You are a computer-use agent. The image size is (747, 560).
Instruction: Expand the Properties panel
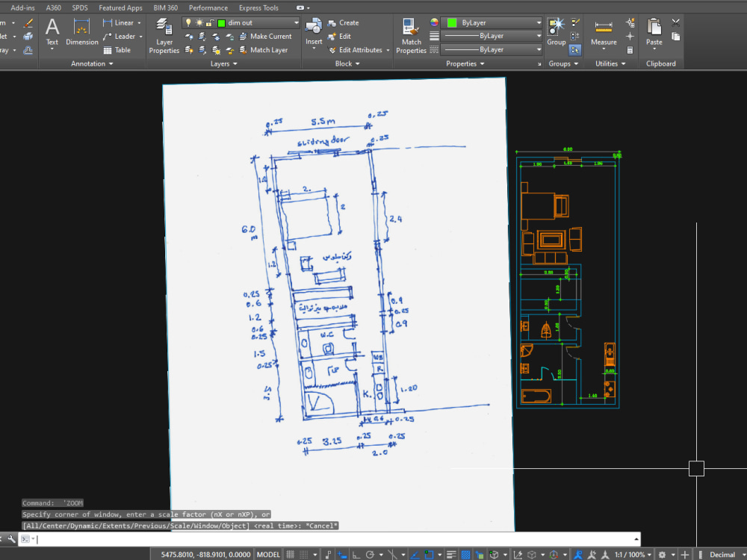tap(465, 63)
